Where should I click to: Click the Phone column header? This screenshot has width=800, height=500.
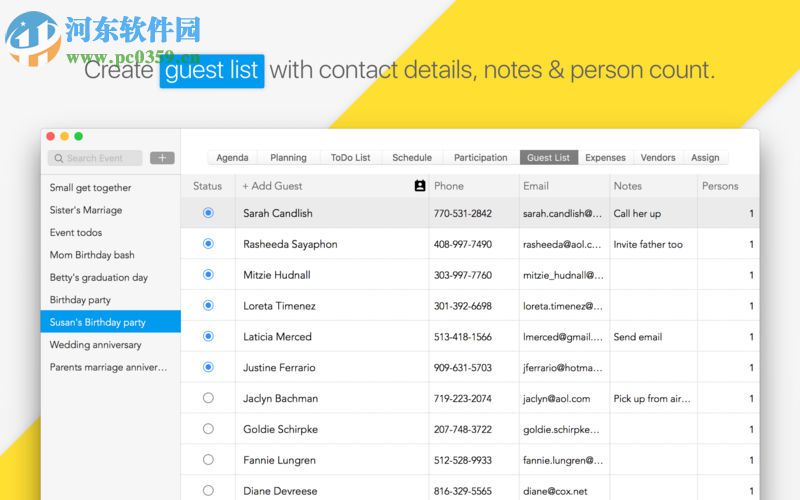[449, 186]
